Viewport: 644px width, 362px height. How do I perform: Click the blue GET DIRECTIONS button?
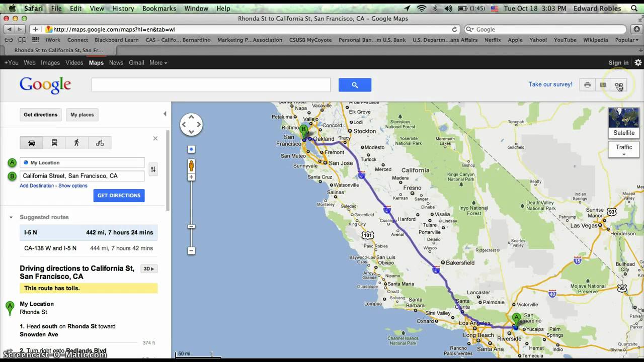119,196
